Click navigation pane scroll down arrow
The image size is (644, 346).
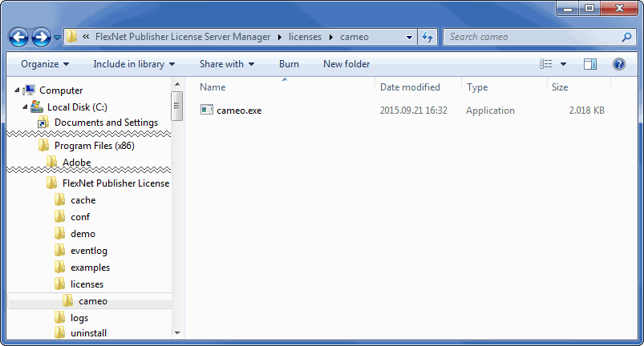(177, 333)
